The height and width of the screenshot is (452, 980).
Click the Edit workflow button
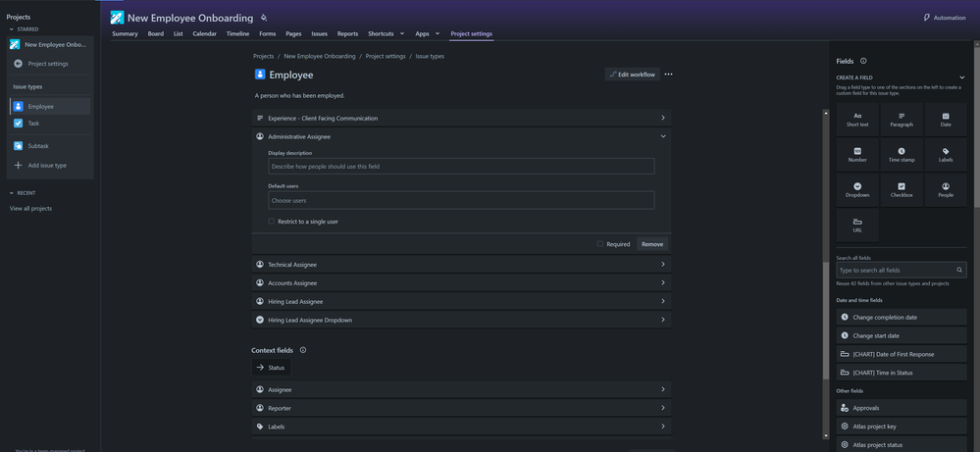pos(632,75)
